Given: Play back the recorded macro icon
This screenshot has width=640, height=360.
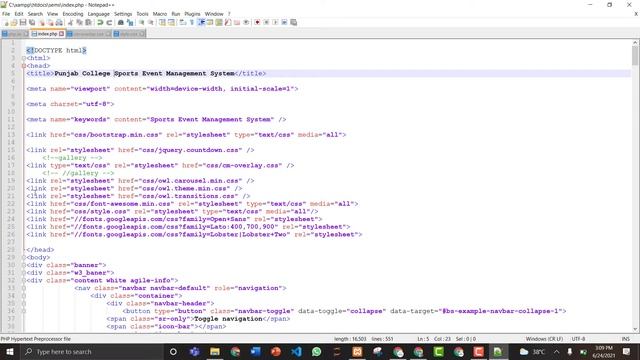Looking at the screenshot, I should click(275, 22).
